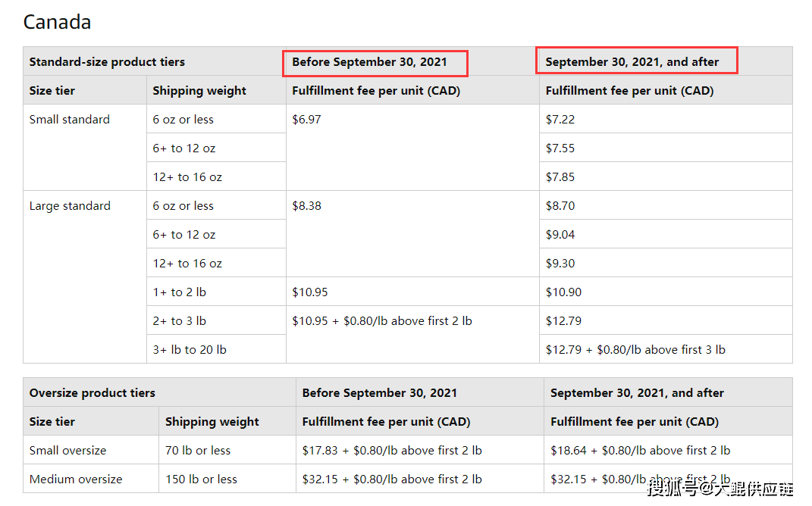Click the $9.04 fee value
Image resolution: width=812 pixels, height=506 pixels.
click(560, 235)
